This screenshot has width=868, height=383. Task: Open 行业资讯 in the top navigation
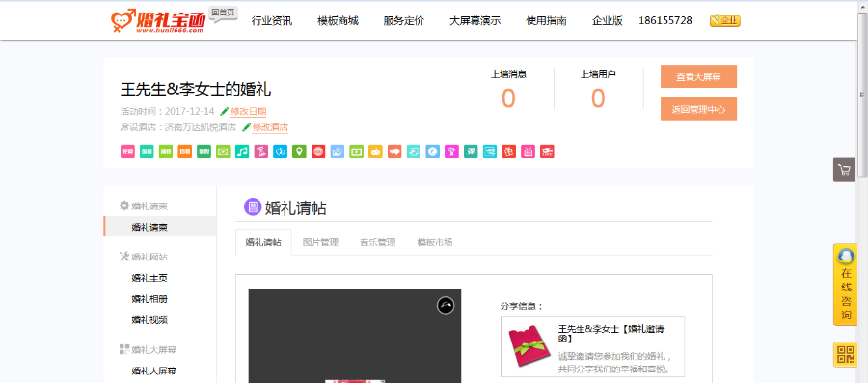272,21
